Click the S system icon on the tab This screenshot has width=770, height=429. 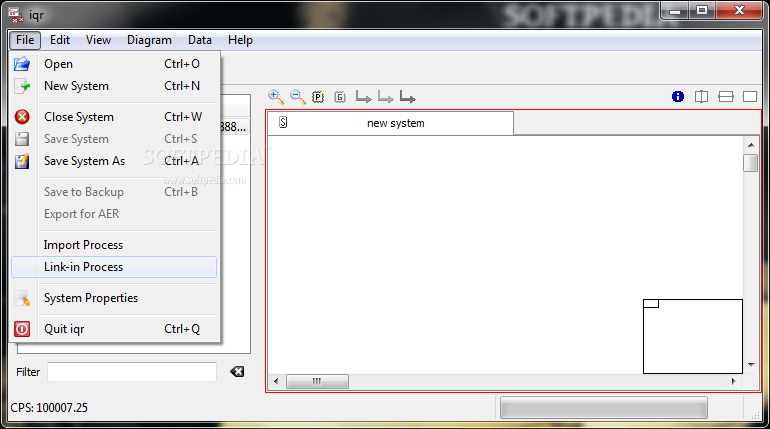click(x=283, y=122)
